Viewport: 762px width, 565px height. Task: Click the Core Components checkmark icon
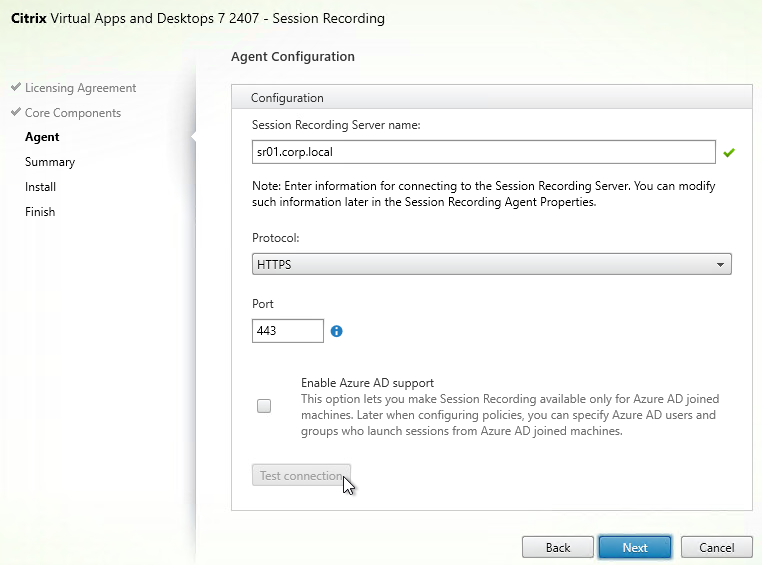coord(16,112)
